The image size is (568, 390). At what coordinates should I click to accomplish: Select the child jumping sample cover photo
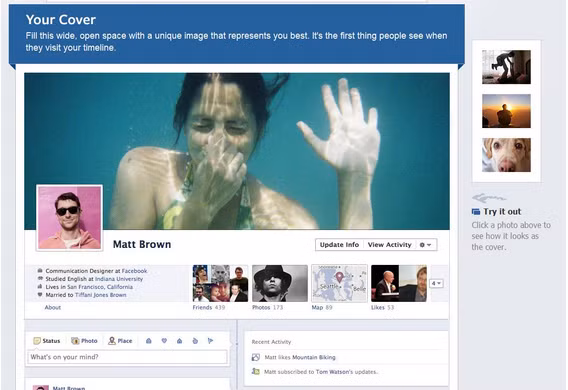pos(506,67)
